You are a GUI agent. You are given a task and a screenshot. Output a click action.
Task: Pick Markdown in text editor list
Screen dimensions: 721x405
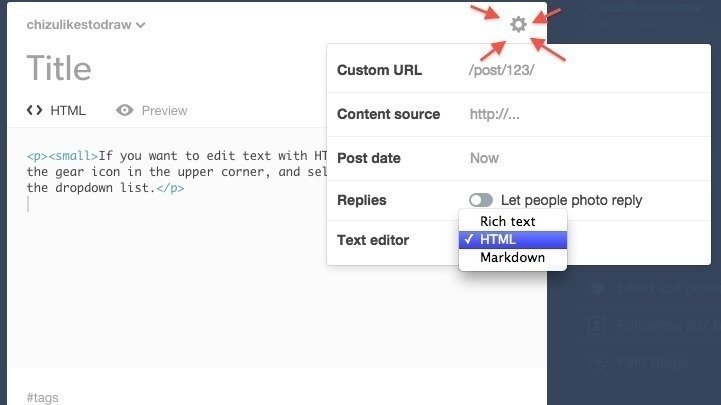pyautogui.click(x=512, y=258)
